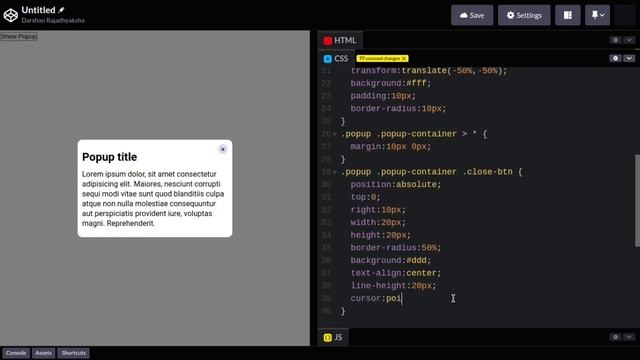Click the Show Popup button in preview
This screenshot has width=640, height=360.
click(19, 36)
